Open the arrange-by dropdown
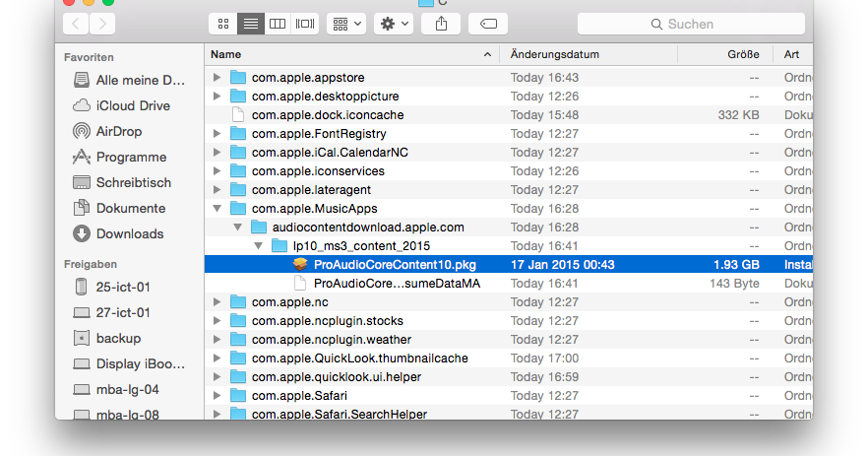This screenshot has height=456, width=868. click(346, 24)
